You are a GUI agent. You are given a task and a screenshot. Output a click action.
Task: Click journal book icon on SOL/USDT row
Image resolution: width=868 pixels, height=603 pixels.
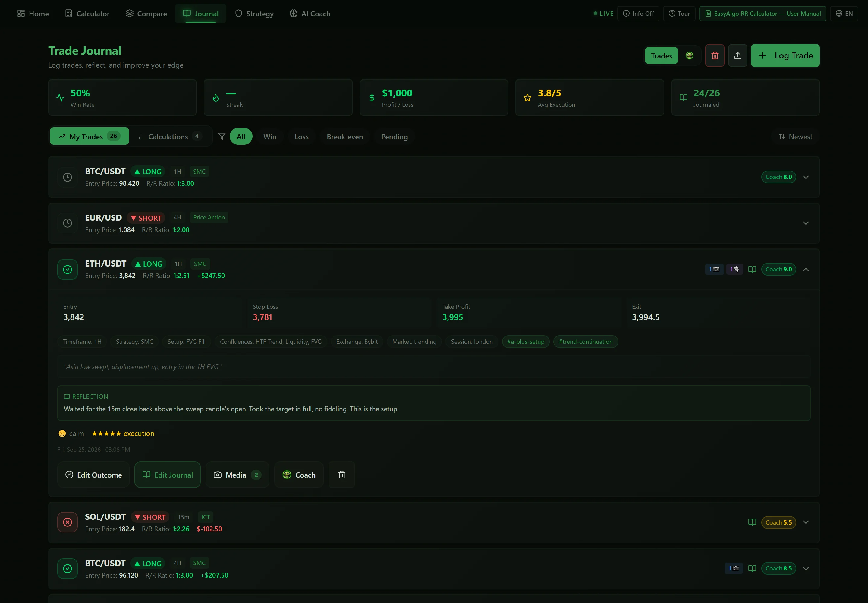point(752,522)
